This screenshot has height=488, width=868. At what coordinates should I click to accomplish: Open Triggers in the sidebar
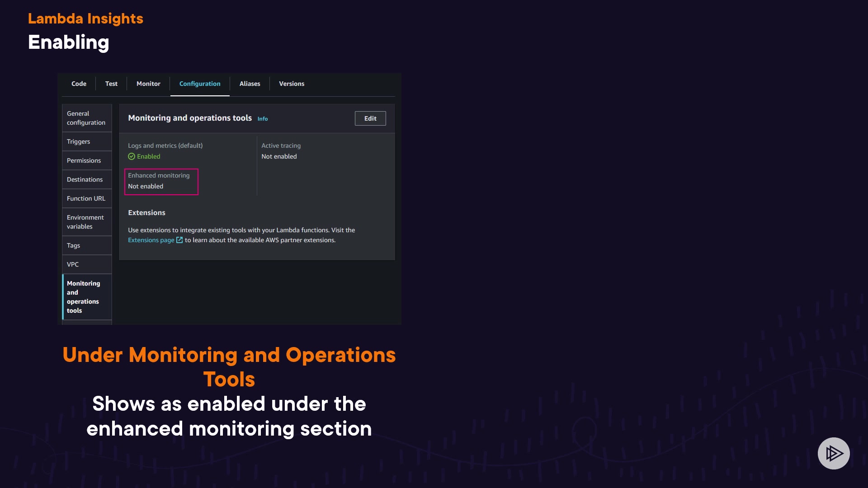[x=79, y=141]
